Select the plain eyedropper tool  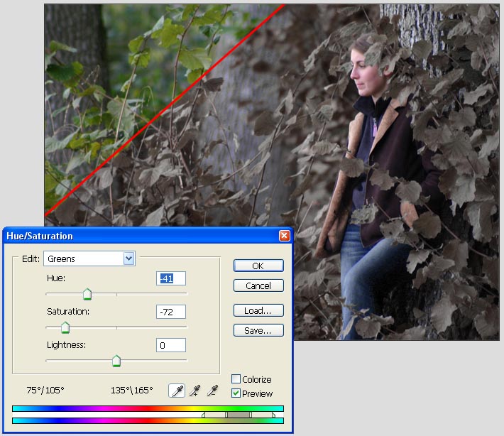(x=177, y=391)
